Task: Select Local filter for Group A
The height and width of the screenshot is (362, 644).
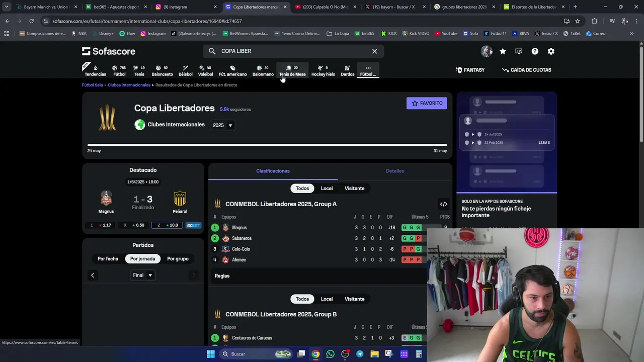Action: [x=327, y=188]
